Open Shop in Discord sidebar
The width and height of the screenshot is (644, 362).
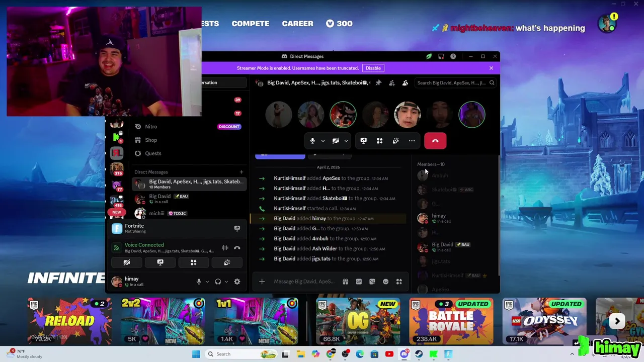coord(189,140)
